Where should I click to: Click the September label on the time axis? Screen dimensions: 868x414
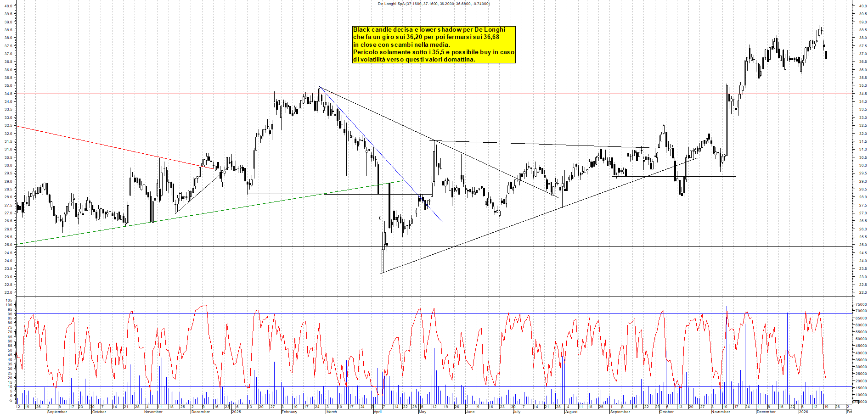tap(57, 412)
